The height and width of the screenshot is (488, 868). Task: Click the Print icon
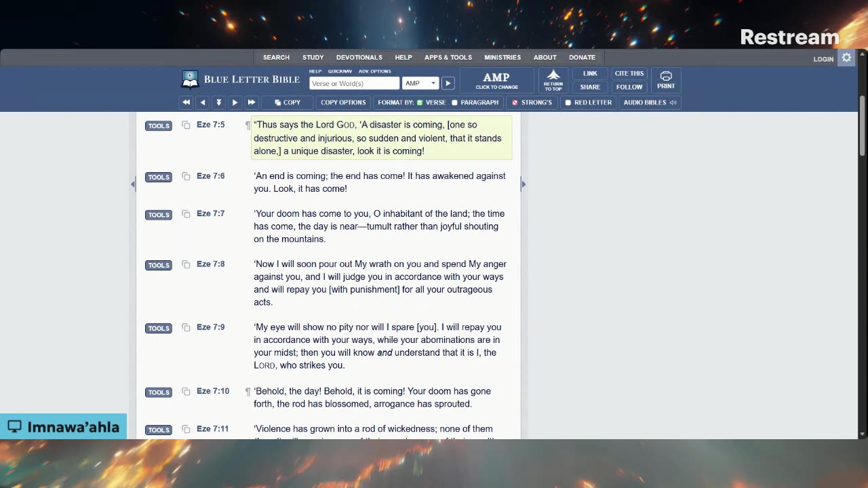666,80
